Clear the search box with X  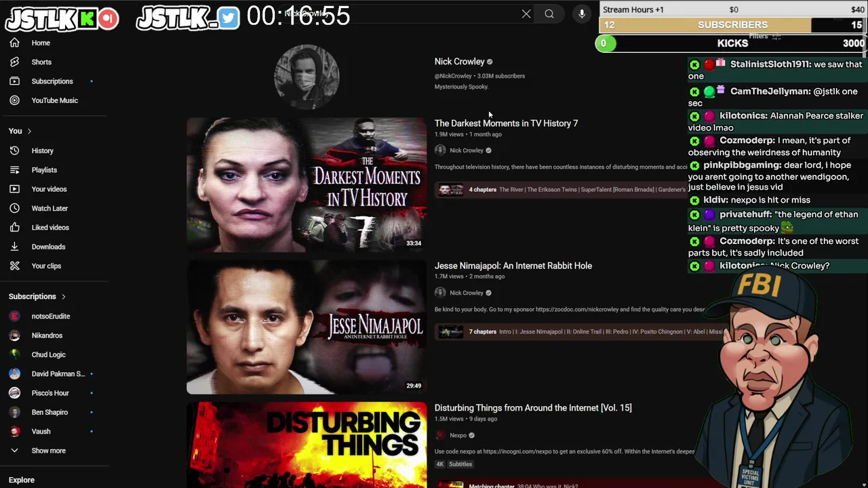click(526, 14)
